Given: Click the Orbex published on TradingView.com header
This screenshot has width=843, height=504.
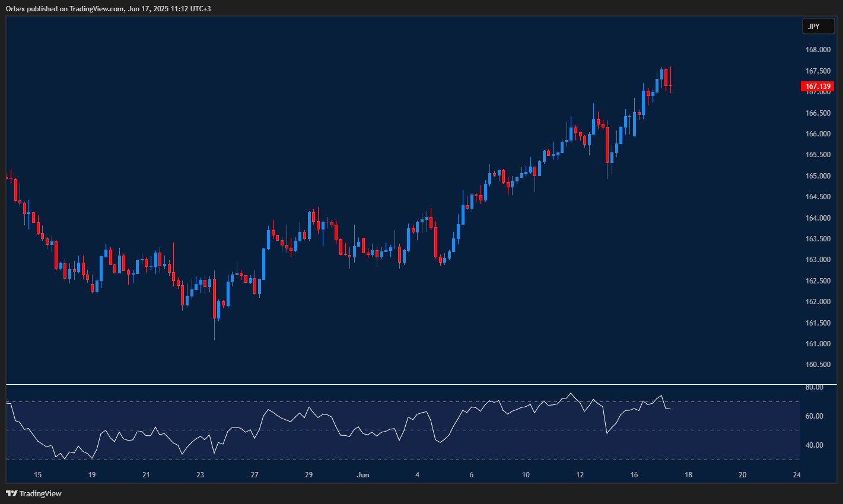Looking at the screenshot, I should point(108,8).
